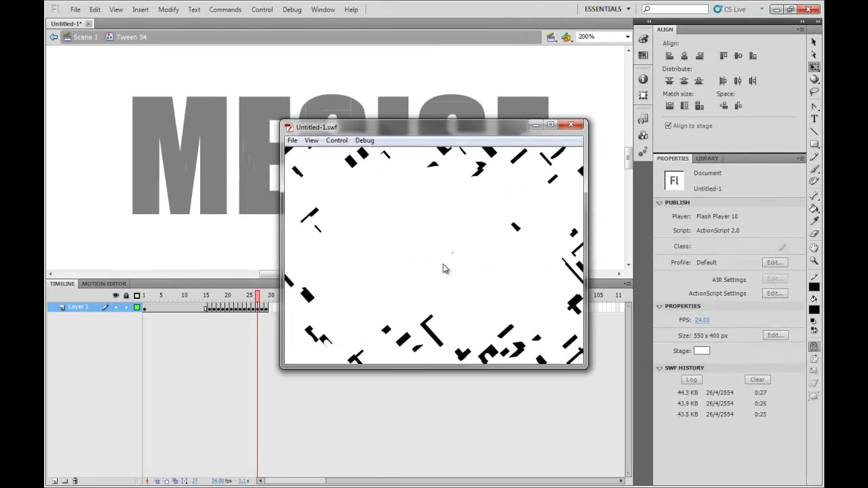The width and height of the screenshot is (868, 488).
Task: Open the Swatches panel grid icon
Action: tap(643, 56)
